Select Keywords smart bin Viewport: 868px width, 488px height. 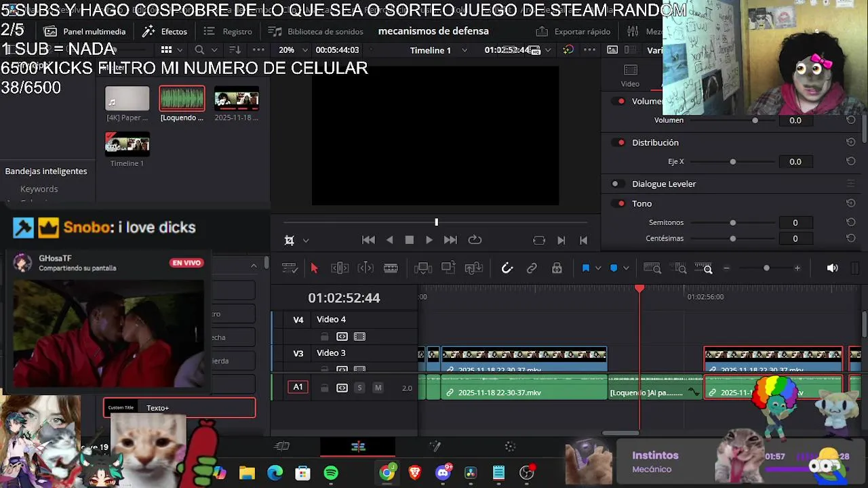pos(39,189)
